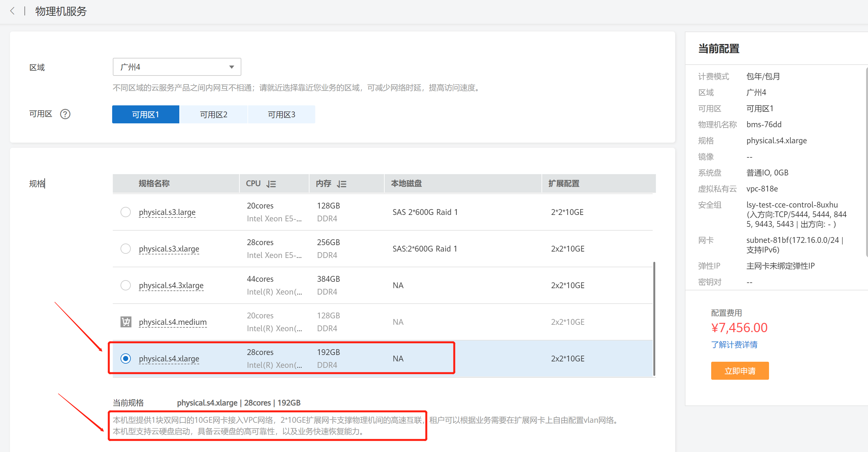Image resolution: width=868 pixels, height=452 pixels.
Task: Click the 44cores CPU value
Action: pyautogui.click(x=260, y=279)
